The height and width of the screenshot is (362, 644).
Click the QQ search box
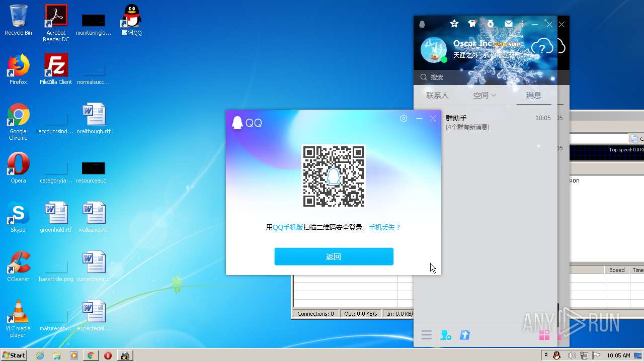486,77
